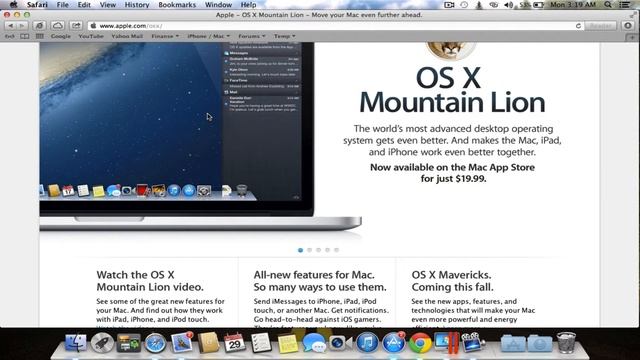
Task: Click All-new features for Mac heading
Action: (320, 281)
